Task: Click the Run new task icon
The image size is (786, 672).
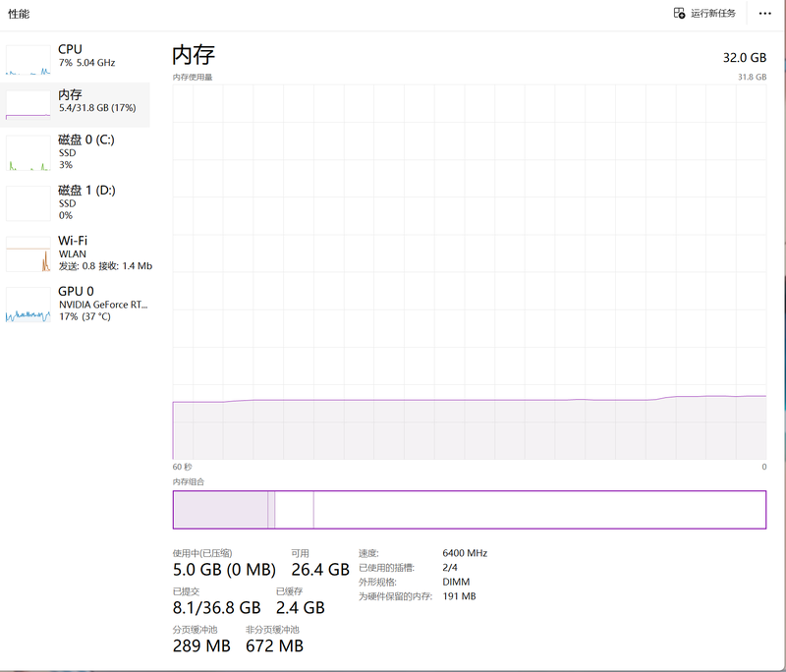Action: coord(679,13)
